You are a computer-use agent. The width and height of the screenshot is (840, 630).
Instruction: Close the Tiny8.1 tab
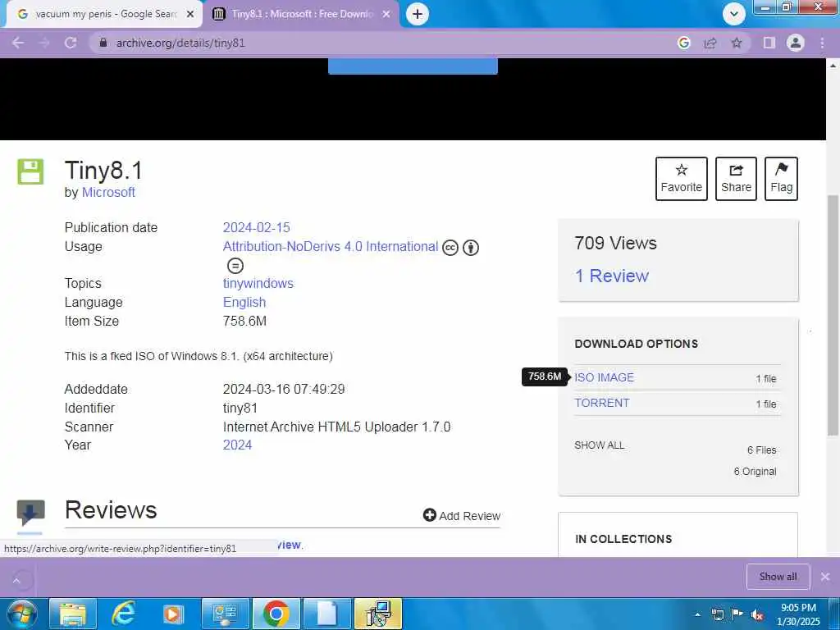pyautogui.click(x=386, y=14)
